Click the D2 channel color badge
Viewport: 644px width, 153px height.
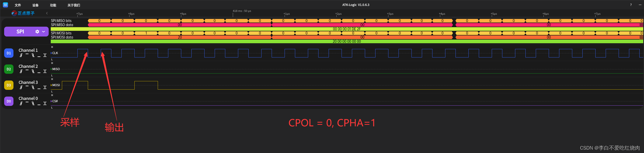9,69
